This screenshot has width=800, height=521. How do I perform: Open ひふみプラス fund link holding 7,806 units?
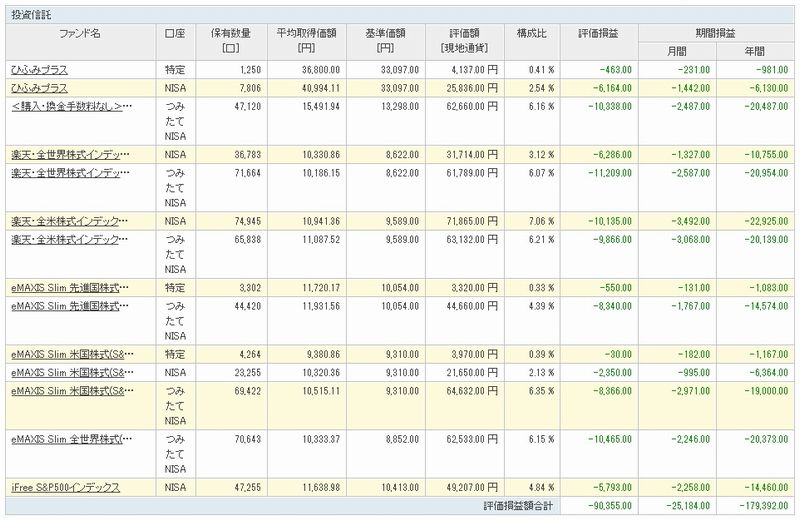(39, 88)
